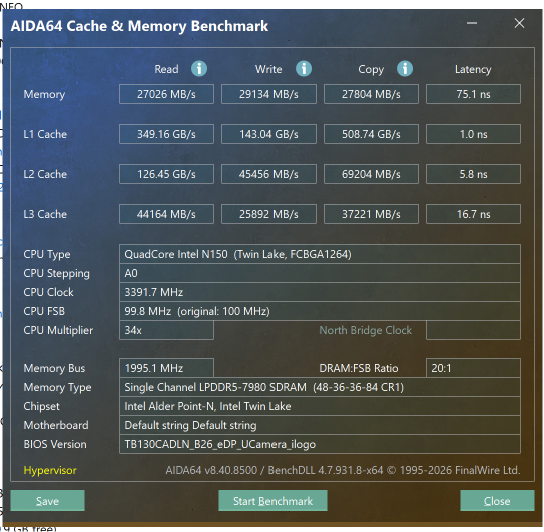
Task: Select L2 Cache write 45456 MB/s
Action: click(x=269, y=174)
